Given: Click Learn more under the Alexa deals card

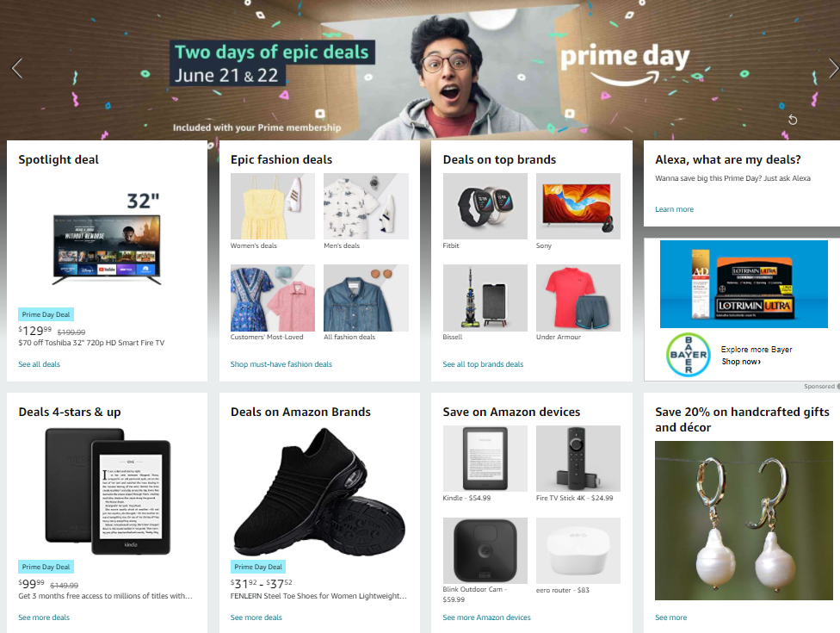Looking at the screenshot, I should click(675, 209).
